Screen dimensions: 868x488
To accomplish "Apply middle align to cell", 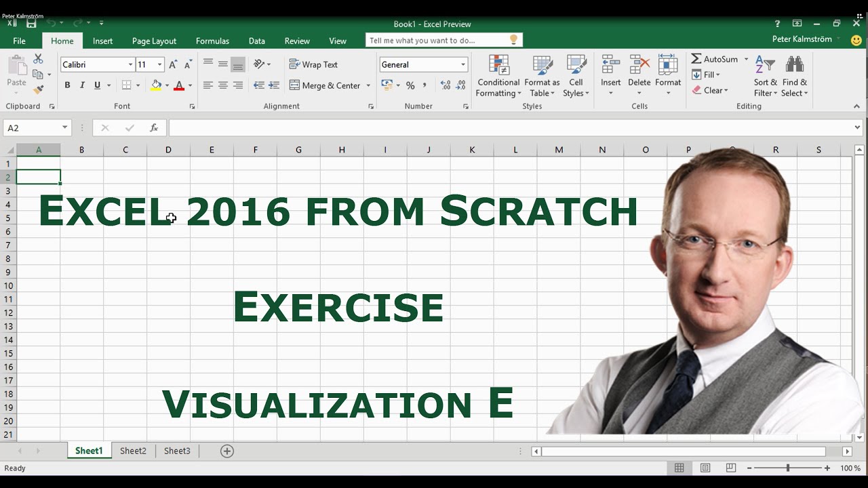I will coord(223,64).
